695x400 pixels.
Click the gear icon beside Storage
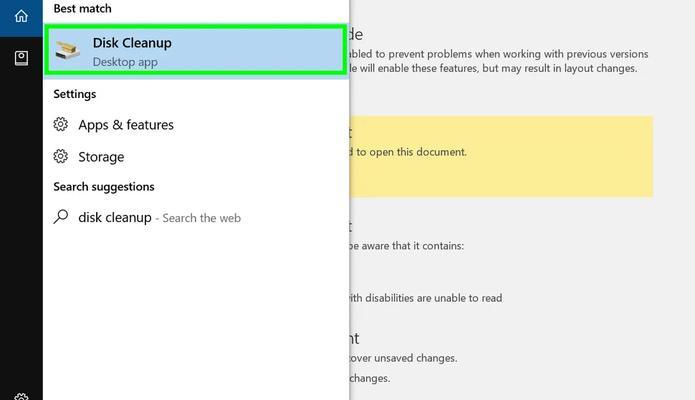pos(61,156)
